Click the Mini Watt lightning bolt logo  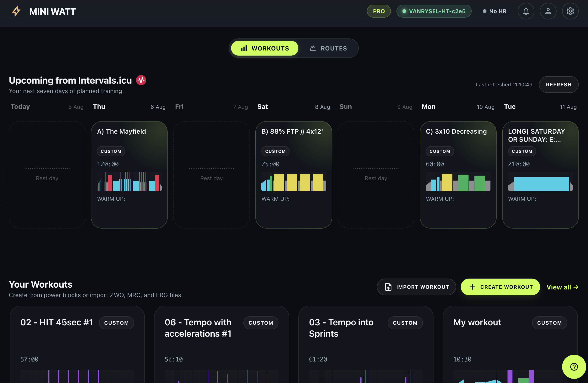(x=16, y=11)
